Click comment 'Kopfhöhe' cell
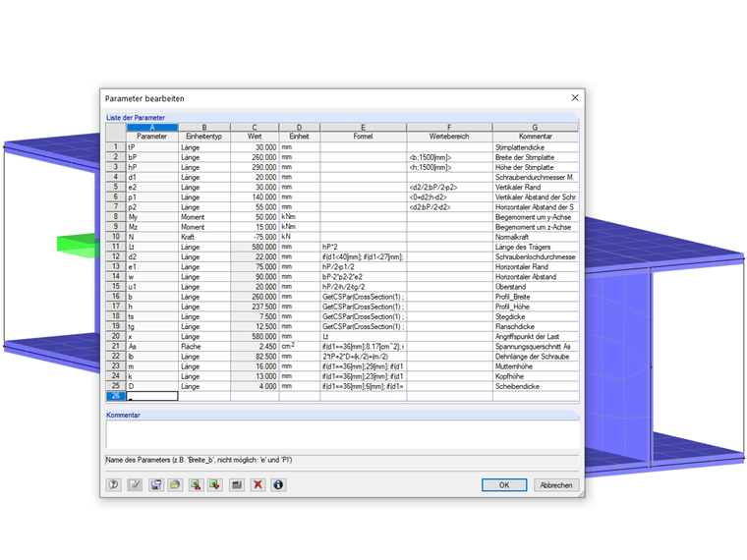This screenshot has width=747, height=560. [x=536, y=376]
